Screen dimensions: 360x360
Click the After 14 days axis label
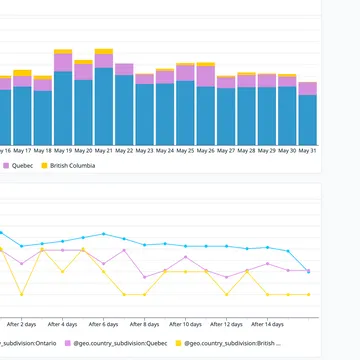point(267,324)
